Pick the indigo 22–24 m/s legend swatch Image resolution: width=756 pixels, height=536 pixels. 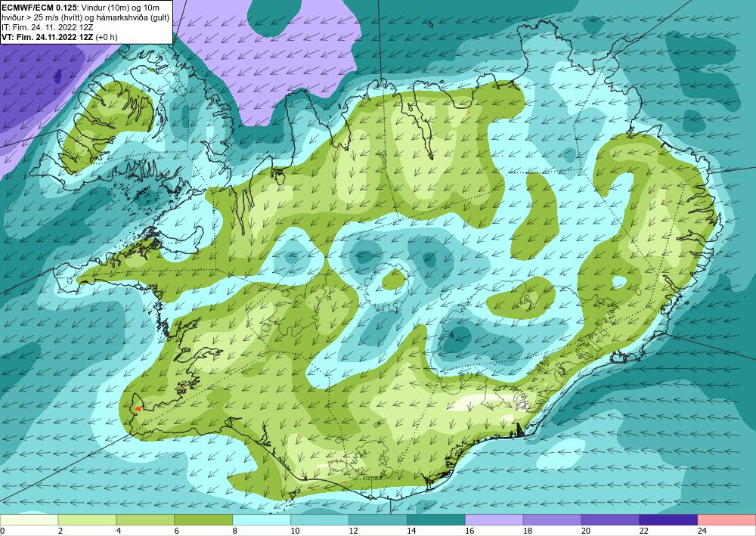668,520
